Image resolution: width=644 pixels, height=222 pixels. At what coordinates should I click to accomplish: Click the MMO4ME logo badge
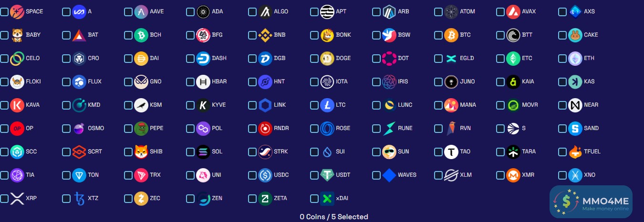point(591,202)
